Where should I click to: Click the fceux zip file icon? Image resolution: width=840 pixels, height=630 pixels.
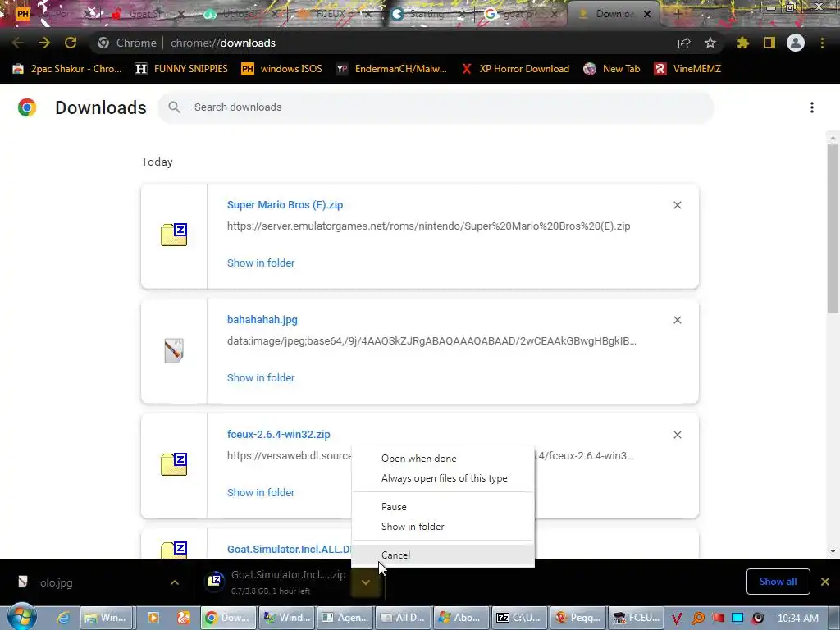click(174, 464)
